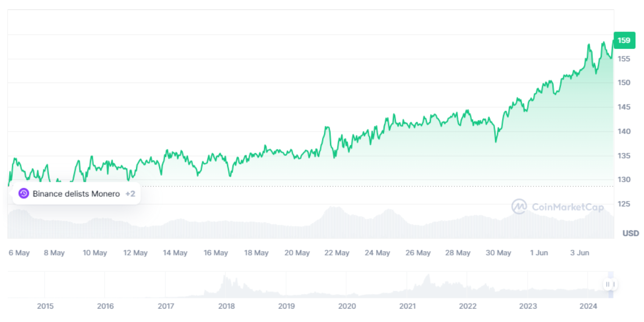Viewport: 644px width, 322px height.
Task: Select year 2018 on the range navigator
Action: 227,306
